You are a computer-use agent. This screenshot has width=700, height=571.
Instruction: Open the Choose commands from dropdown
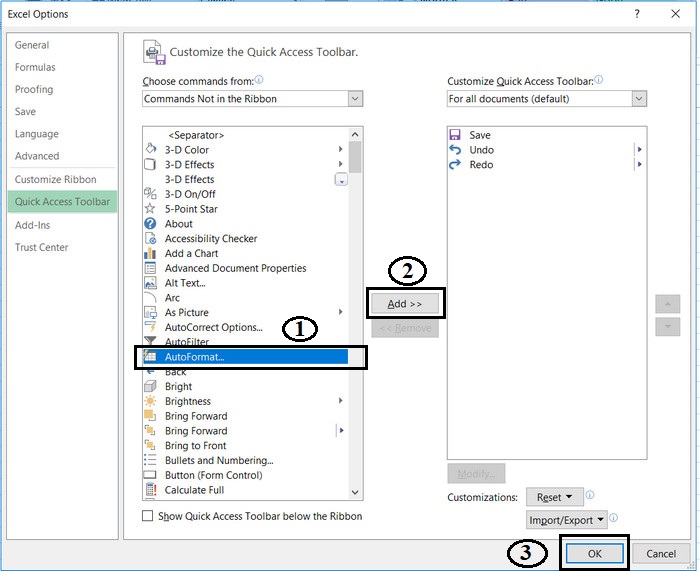click(x=355, y=99)
